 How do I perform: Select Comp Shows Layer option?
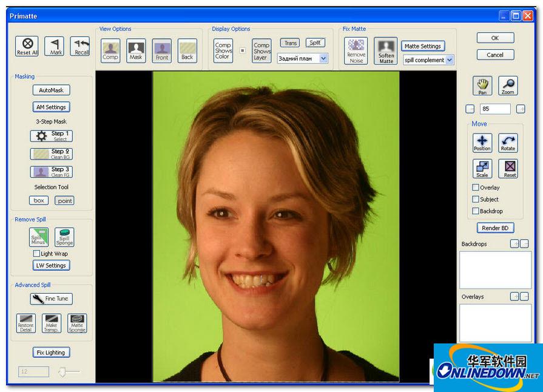(x=261, y=50)
